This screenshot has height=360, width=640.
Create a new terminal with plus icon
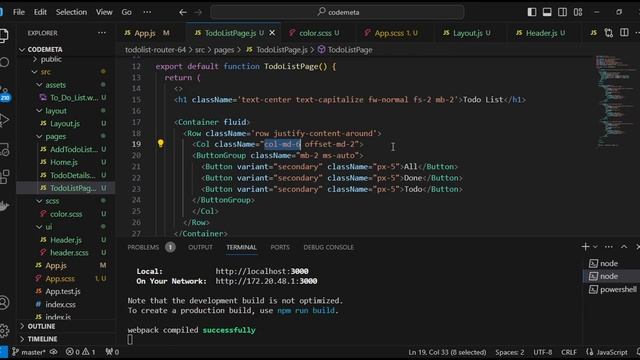click(x=585, y=247)
